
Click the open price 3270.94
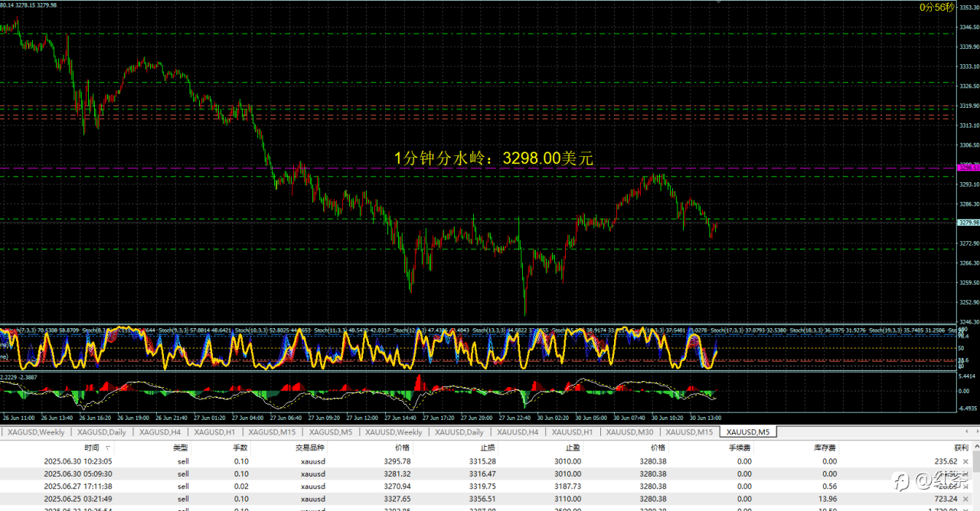click(x=398, y=486)
